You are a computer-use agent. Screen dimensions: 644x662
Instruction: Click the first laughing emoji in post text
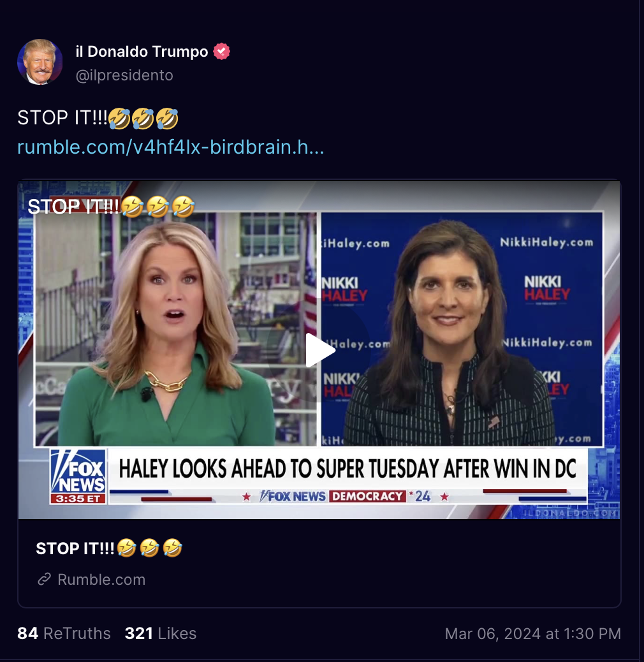(x=119, y=119)
